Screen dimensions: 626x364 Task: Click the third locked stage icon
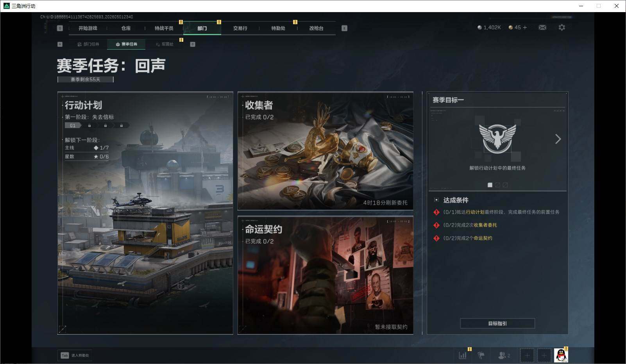tap(105, 125)
